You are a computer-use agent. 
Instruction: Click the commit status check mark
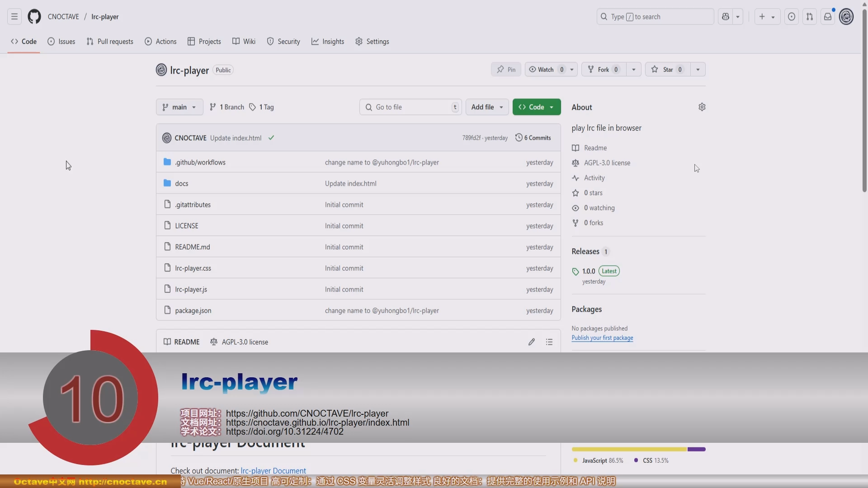tap(271, 138)
